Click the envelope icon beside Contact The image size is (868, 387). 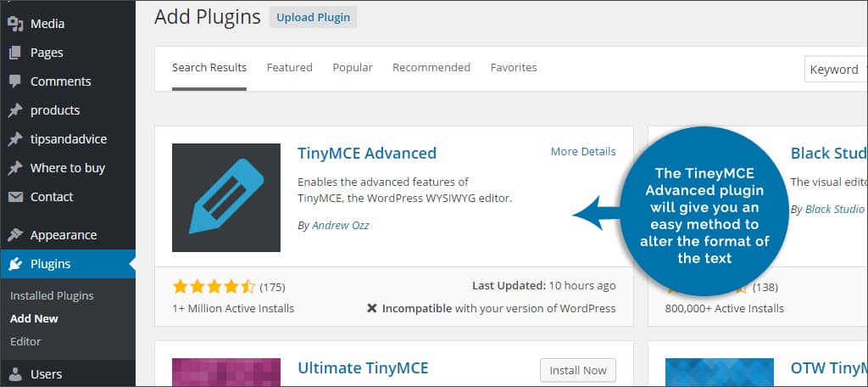tap(15, 197)
